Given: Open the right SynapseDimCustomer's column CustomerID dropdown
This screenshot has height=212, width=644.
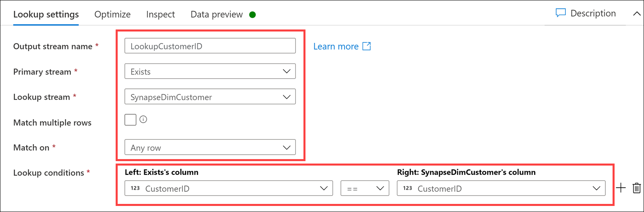Looking at the screenshot, I should (x=501, y=188).
